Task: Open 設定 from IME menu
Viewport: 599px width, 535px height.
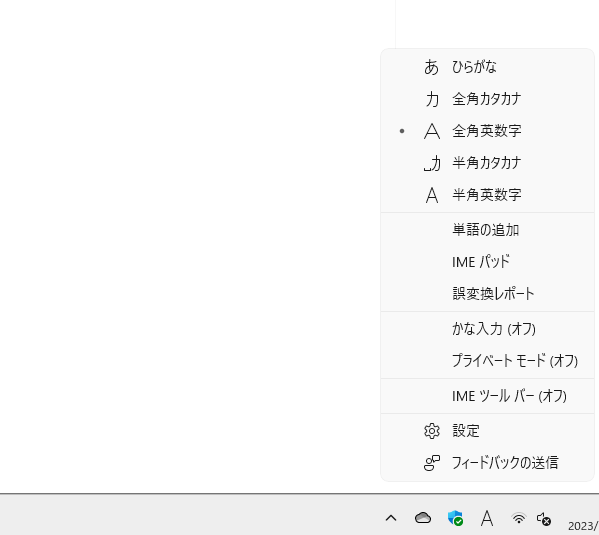Action: point(487,431)
